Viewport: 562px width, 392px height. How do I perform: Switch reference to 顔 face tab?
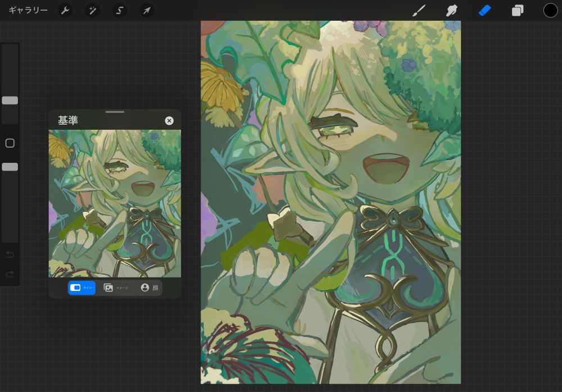[149, 288]
